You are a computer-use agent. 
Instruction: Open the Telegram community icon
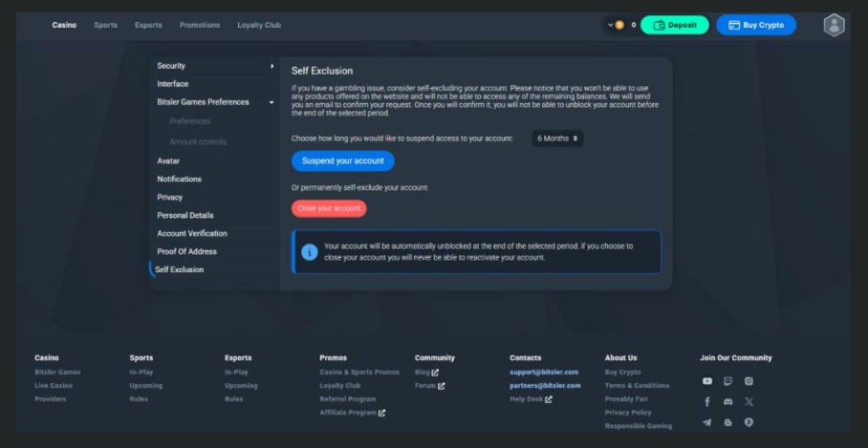pos(707,422)
